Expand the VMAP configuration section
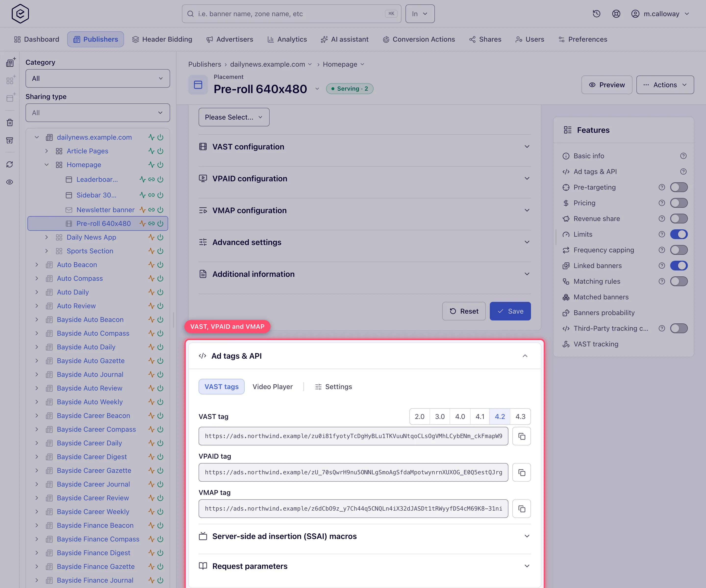 365,211
